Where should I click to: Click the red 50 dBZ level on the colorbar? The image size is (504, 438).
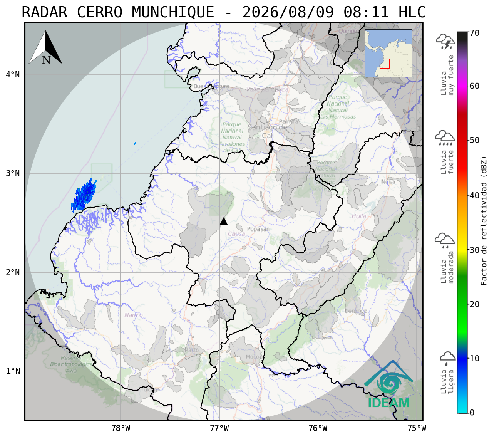click(x=462, y=140)
